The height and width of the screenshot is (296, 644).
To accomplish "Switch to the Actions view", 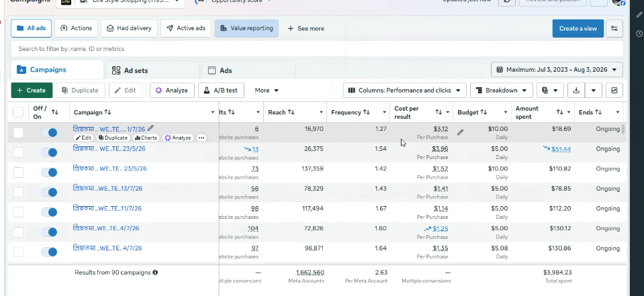I will (76, 28).
